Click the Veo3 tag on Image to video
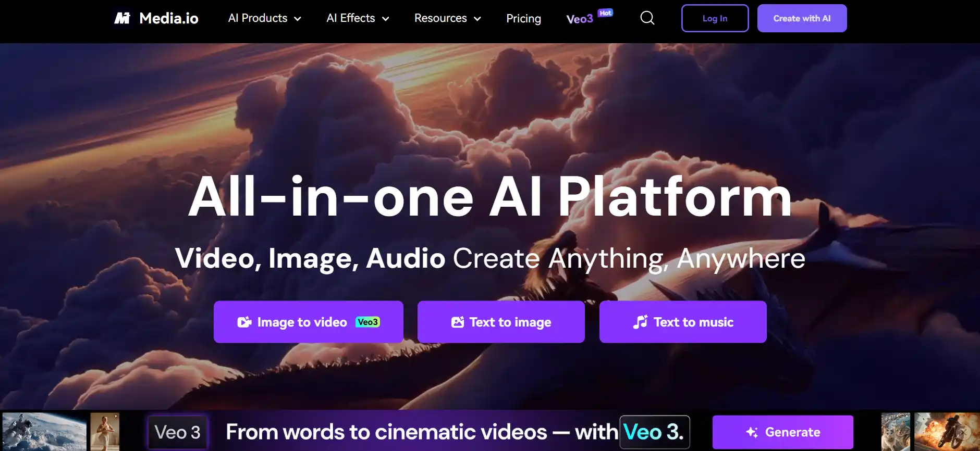The image size is (980, 451). 367,322
